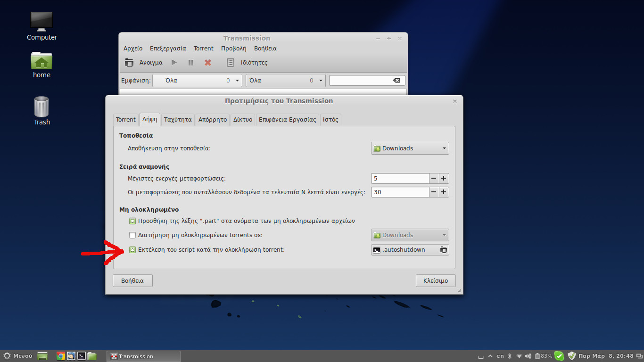Open the Επεξεργασία menu
This screenshot has height=362, width=644.
[x=168, y=49]
